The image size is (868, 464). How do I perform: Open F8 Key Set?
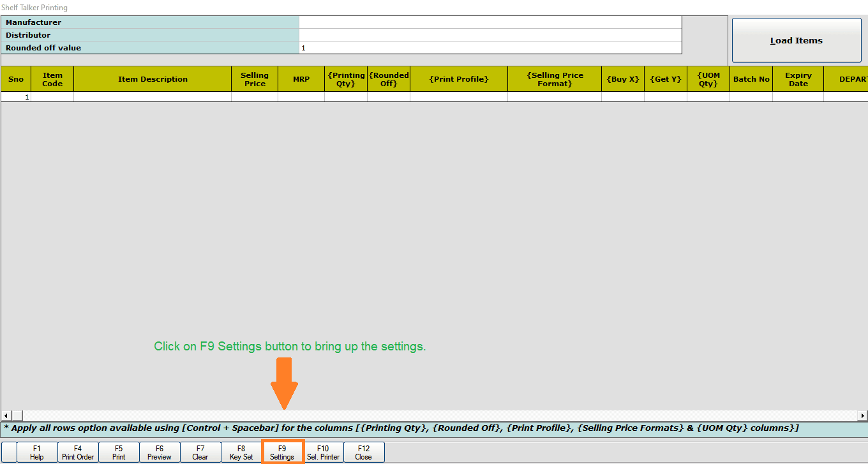click(241, 453)
